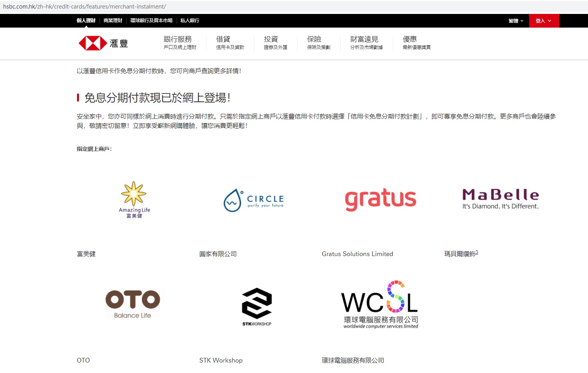
Task: Expand the 繁體 language dropdown
Action: (516, 21)
